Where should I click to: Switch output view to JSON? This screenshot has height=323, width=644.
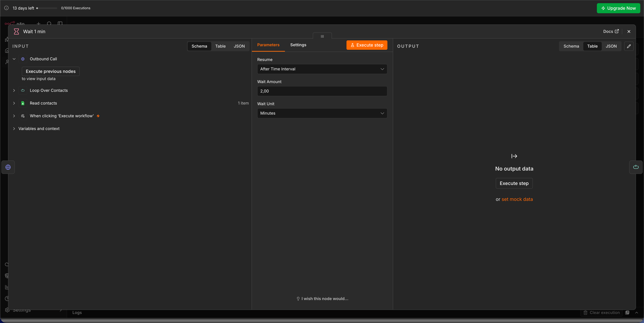(611, 46)
